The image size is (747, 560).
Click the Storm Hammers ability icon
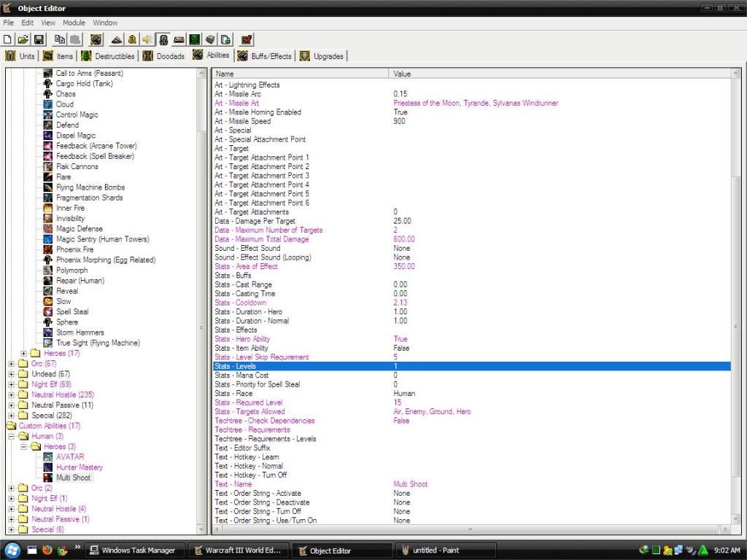point(47,332)
